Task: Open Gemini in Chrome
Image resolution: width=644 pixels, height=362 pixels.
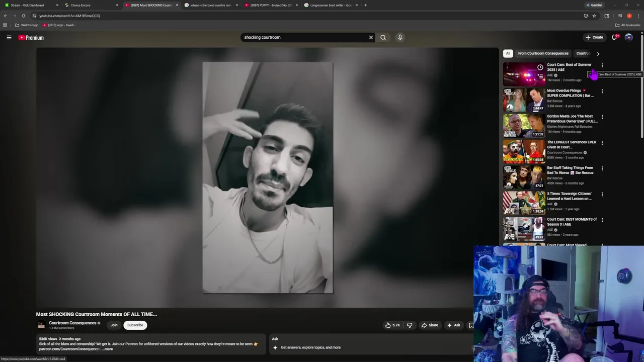Action: (594, 5)
